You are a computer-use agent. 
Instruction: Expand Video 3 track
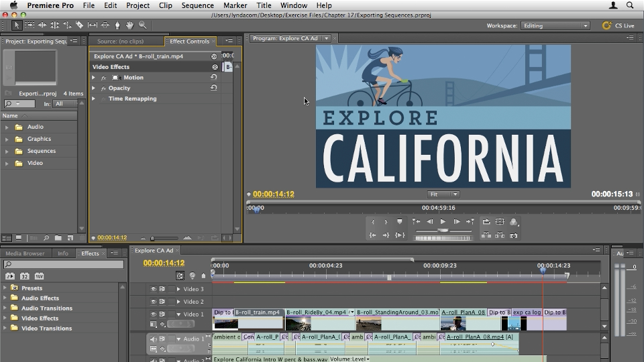(x=178, y=289)
